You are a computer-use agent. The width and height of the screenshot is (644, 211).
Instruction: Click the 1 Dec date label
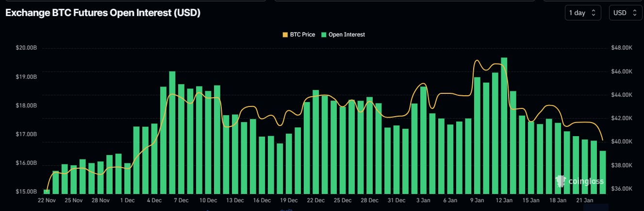click(127, 200)
